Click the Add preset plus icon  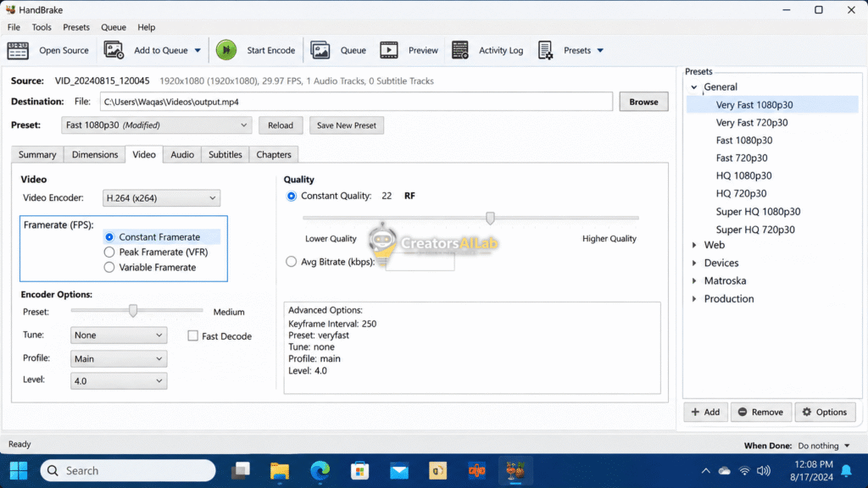click(x=695, y=413)
